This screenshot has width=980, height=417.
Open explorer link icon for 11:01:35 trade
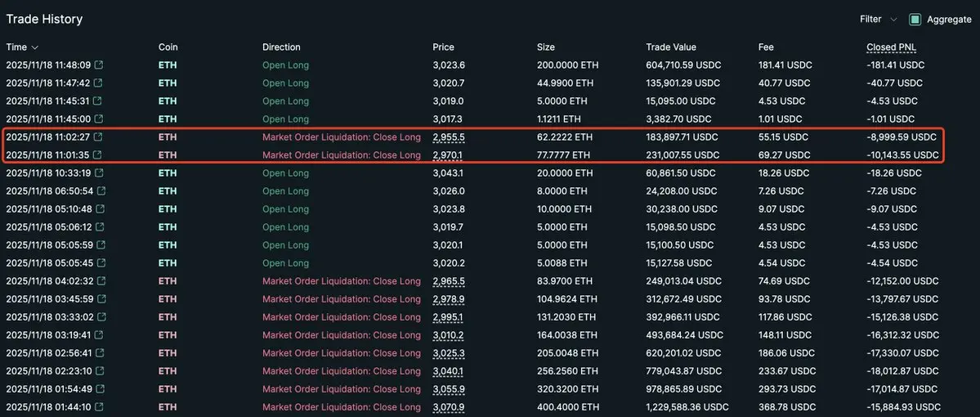coord(98,155)
